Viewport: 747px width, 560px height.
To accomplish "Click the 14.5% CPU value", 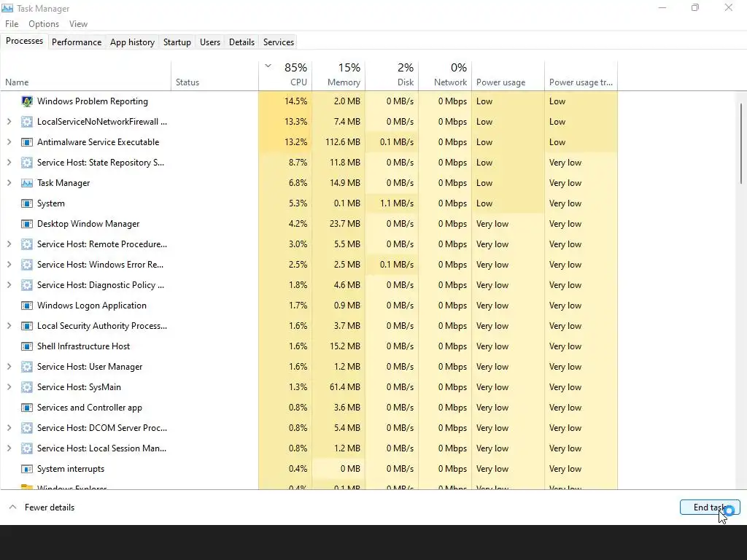I will (x=285, y=101).
